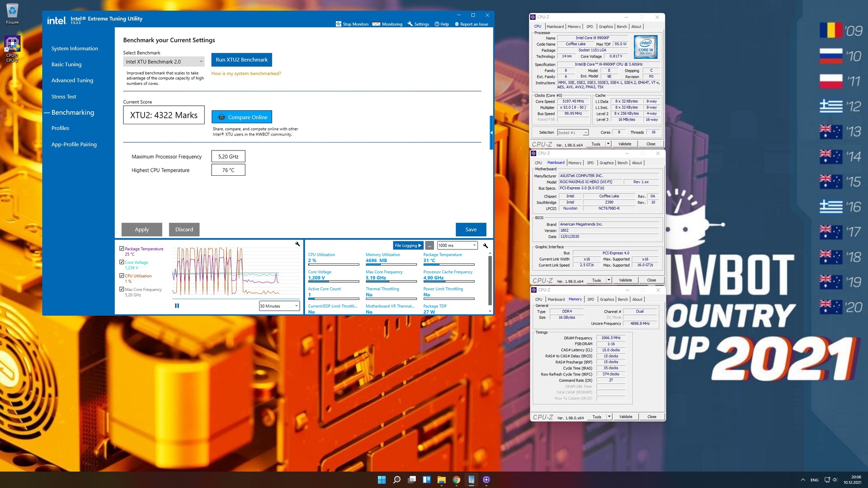Open graph settings wrench above the chart

pos(297,244)
